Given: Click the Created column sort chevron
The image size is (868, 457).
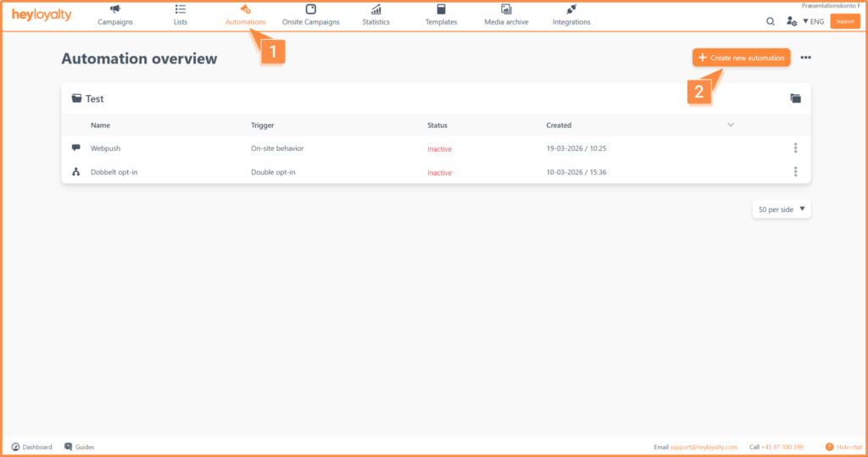Looking at the screenshot, I should (x=731, y=125).
